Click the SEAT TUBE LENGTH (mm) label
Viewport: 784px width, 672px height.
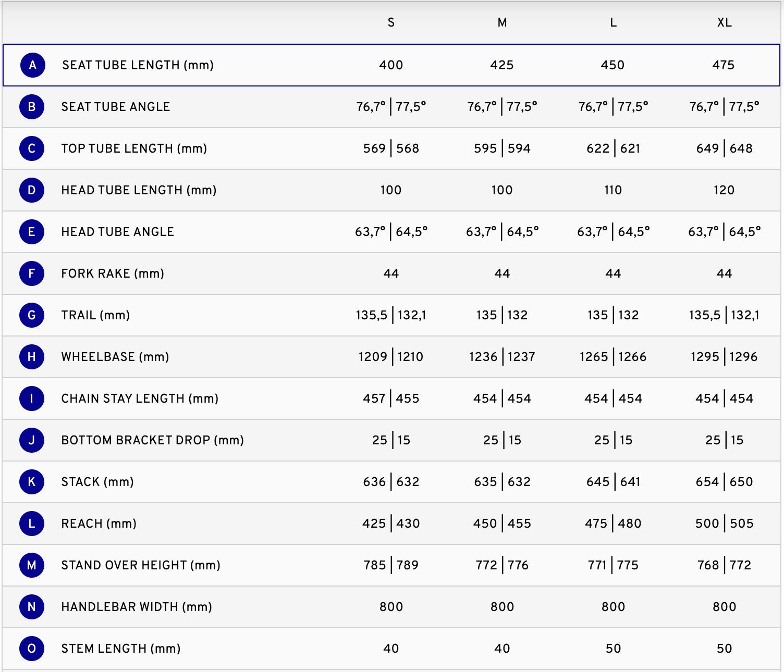[138, 65]
